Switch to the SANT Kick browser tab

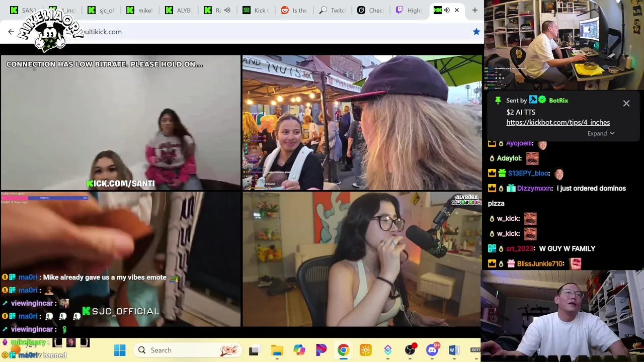pyautogui.click(x=23, y=10)
